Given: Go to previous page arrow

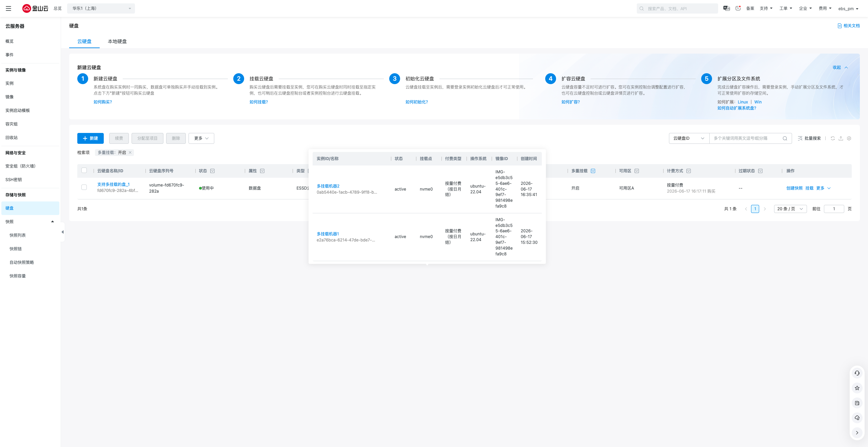Looking at the screenshot, I should 746,209.
